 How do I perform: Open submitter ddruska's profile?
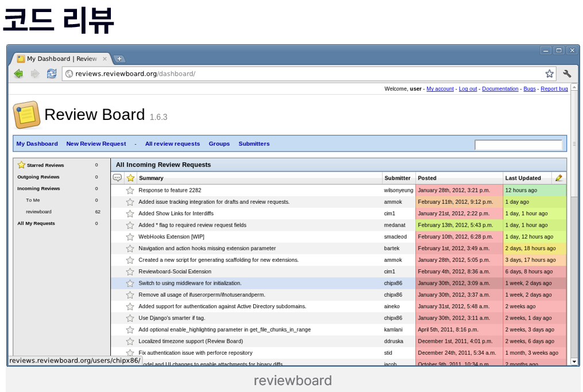pyautogui.click(x=393, y=341)
